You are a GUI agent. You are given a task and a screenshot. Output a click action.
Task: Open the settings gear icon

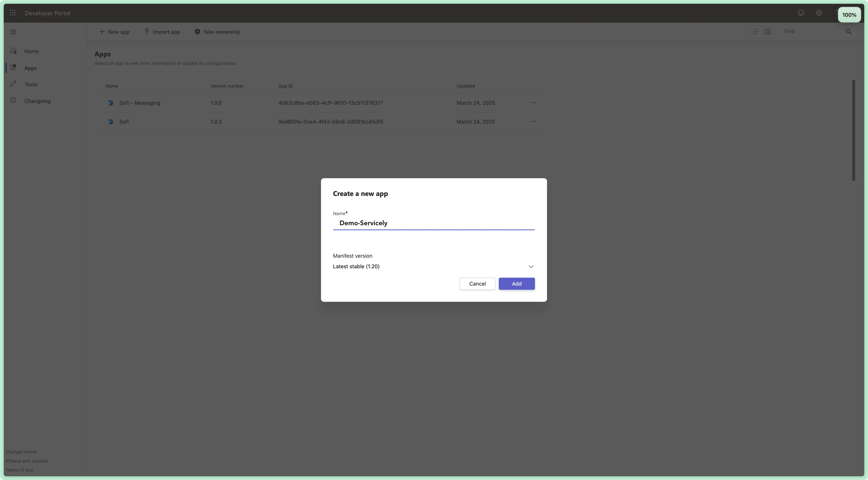coord(819,13)
